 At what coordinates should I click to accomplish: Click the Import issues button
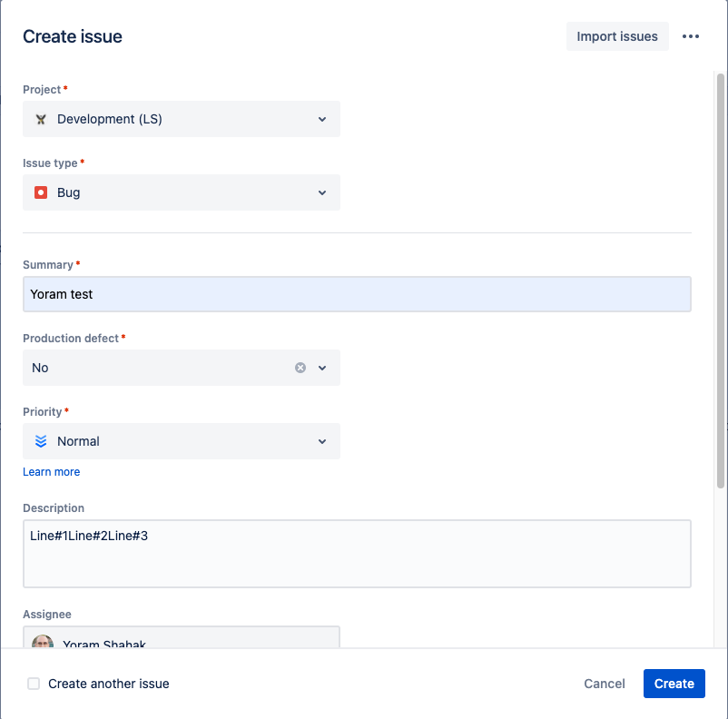click(617, 36)
